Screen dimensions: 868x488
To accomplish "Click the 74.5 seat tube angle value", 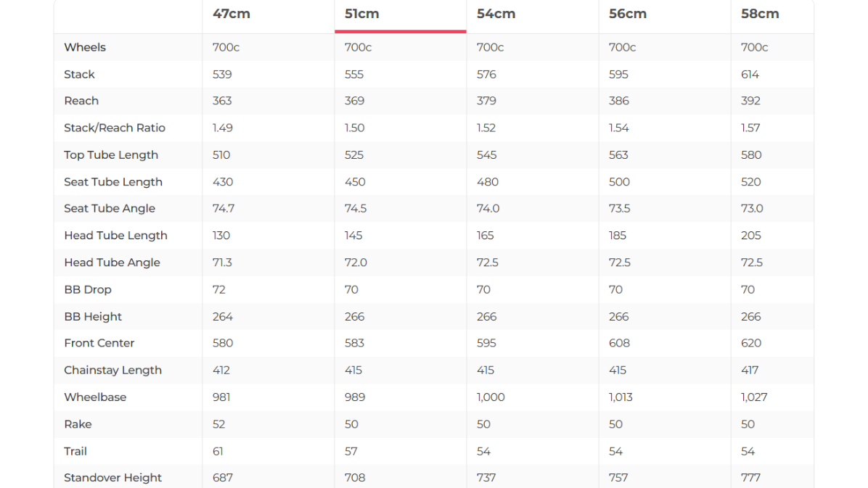I will tap(356, 208).
